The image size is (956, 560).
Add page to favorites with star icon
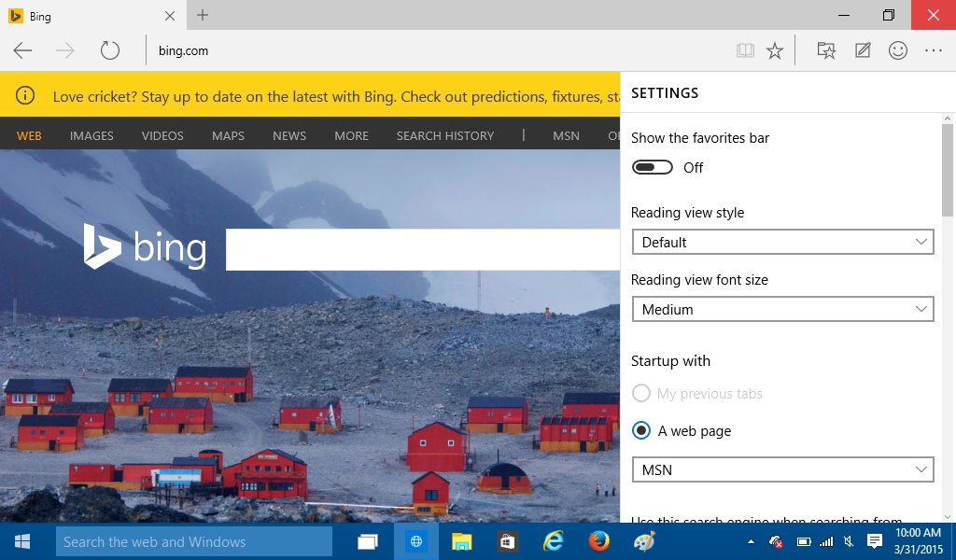[x=776, y=50]
